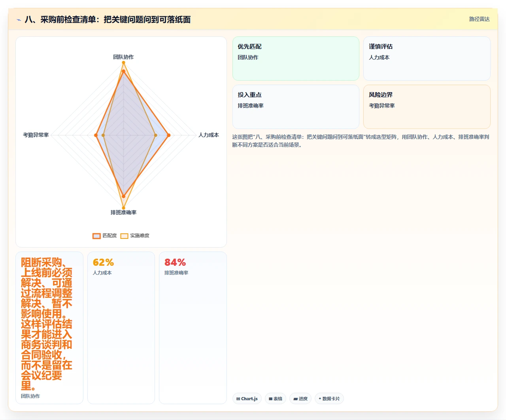Viewport: 506px width, 420px height.
Task: Click the icon in the Chart.js chip
Action: click(238, 399)
